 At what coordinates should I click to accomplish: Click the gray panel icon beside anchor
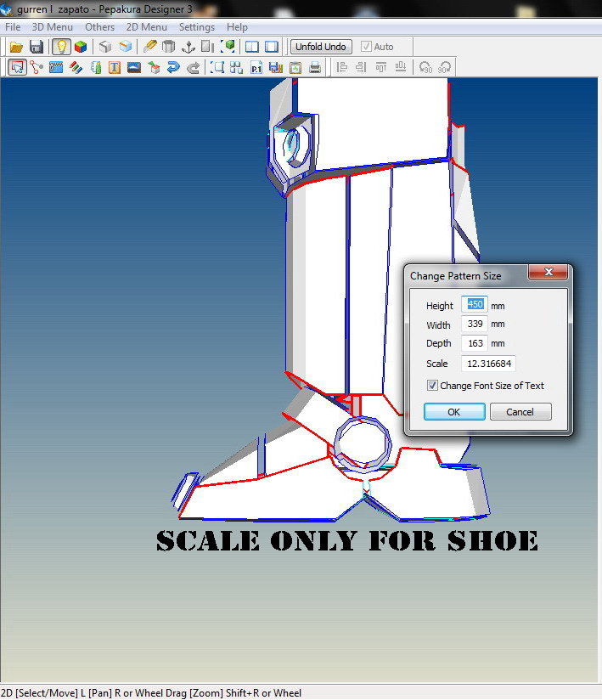(207, 47)
